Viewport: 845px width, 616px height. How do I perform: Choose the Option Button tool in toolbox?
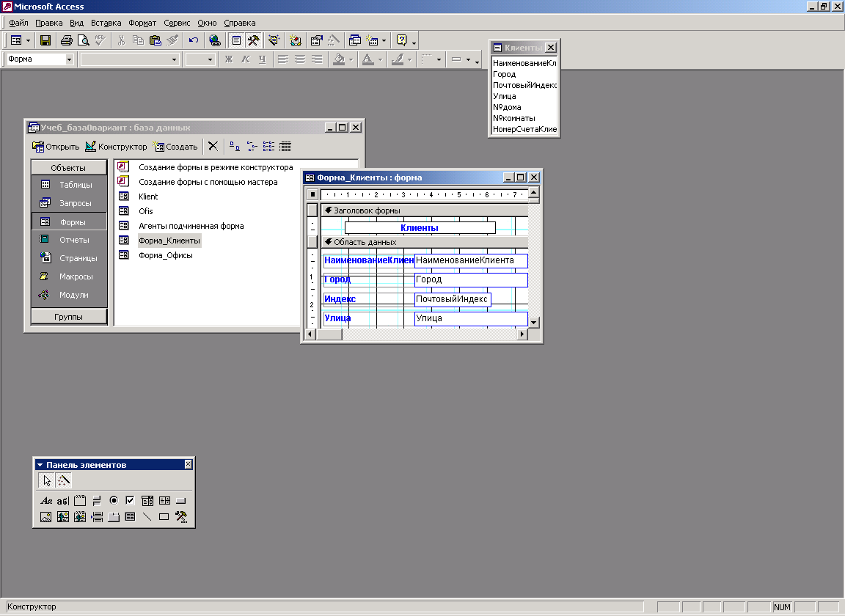[114, 501]
